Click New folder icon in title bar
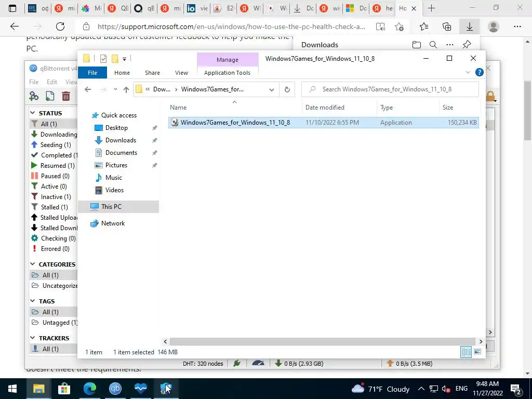 point(115,59)
